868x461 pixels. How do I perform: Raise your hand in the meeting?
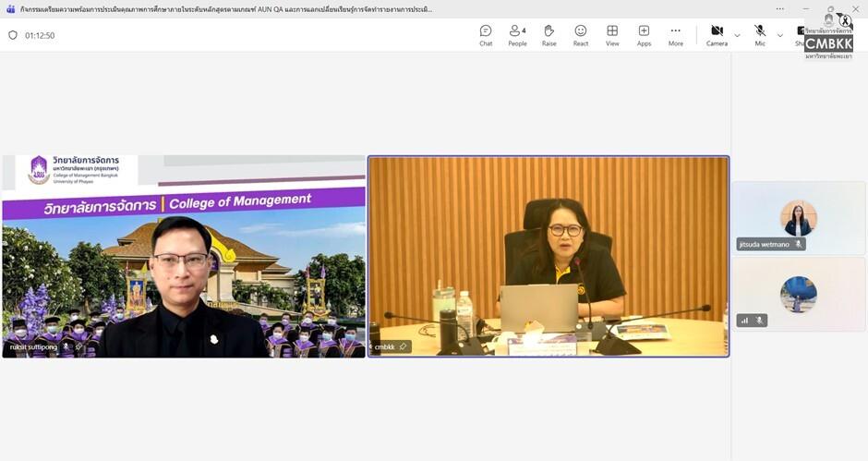[549, 35]
